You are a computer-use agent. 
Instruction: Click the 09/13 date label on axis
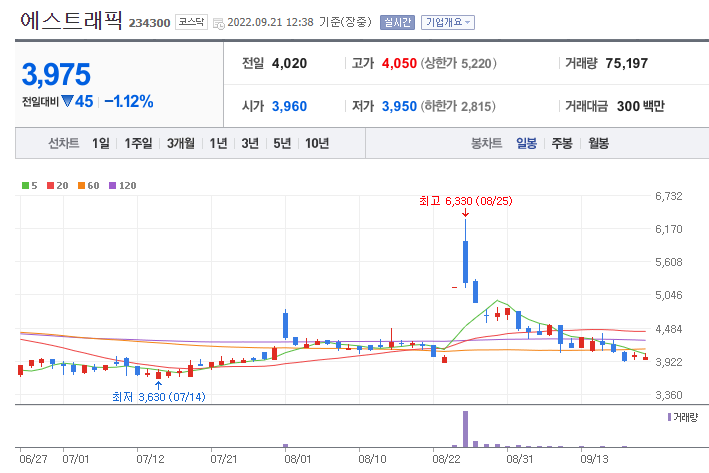pyautogui.click(x=594, y=459)
